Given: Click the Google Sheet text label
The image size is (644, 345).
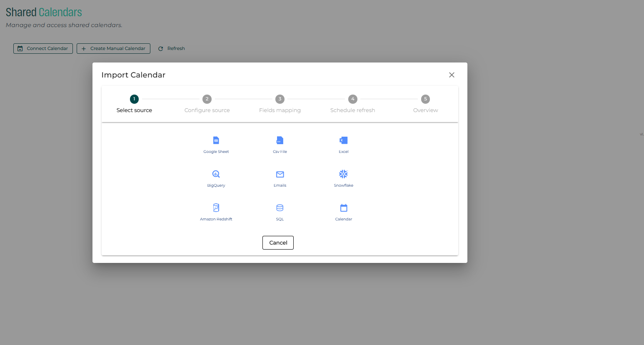Looking at the screenshot, I should (x=216, y=152).
